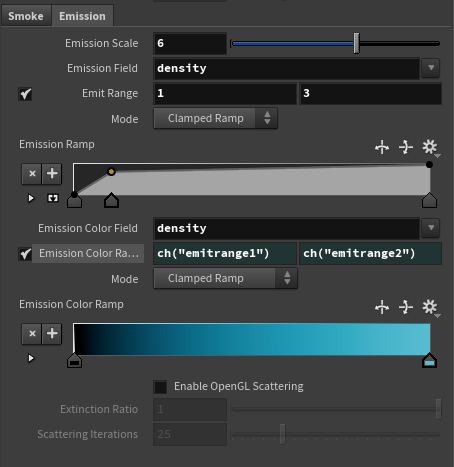Open the Emission Color Range Mode menu
The height and width of the screenshot is (467, 454).
tap(225, 278)
